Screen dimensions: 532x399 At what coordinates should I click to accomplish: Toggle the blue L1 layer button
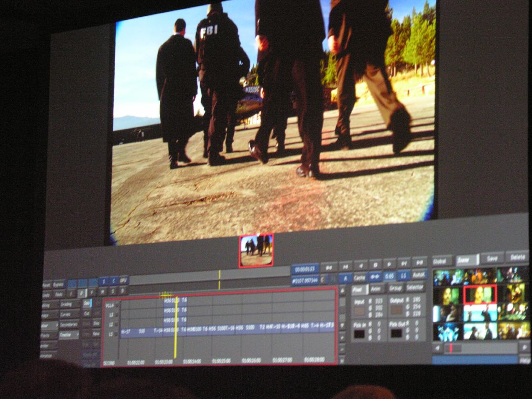403,276
